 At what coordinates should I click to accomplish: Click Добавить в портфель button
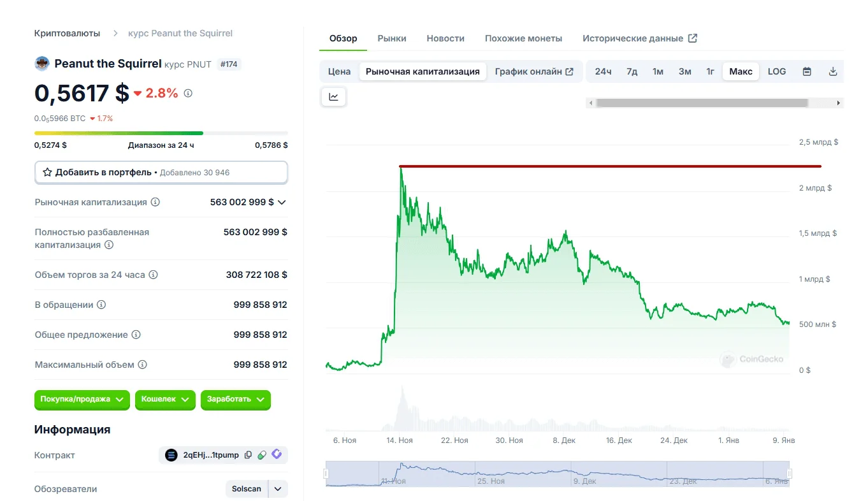tap(161, 172)
